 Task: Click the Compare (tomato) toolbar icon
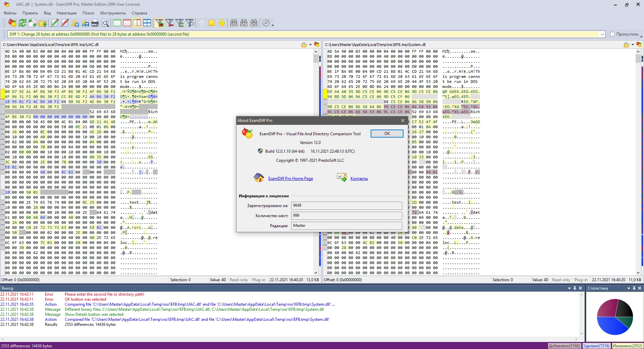[12, 23]
